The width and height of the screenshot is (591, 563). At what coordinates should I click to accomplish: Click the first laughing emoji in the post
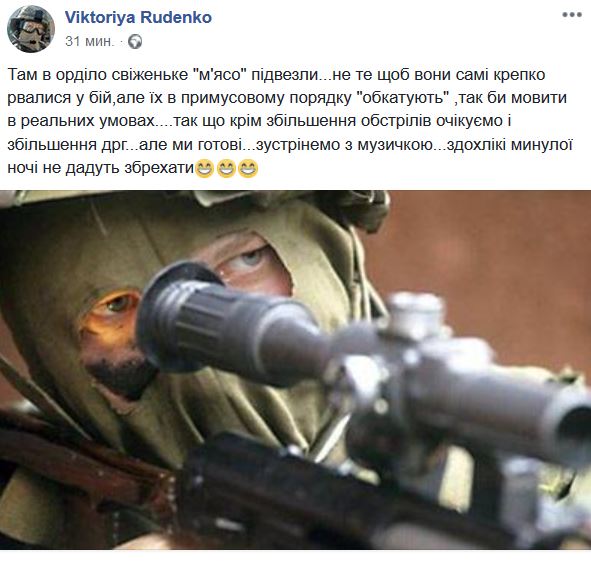coord(204,168)
